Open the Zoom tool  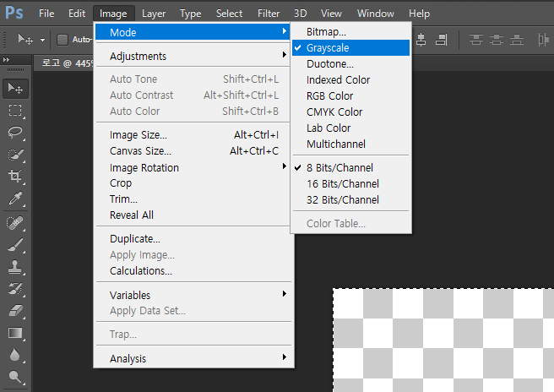[15, 377]
